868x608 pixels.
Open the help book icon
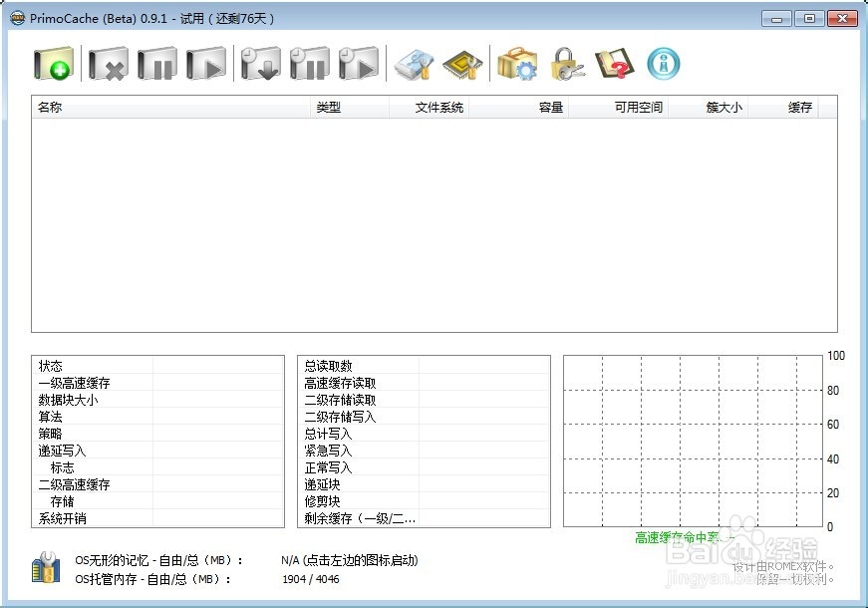pos(614,64)
